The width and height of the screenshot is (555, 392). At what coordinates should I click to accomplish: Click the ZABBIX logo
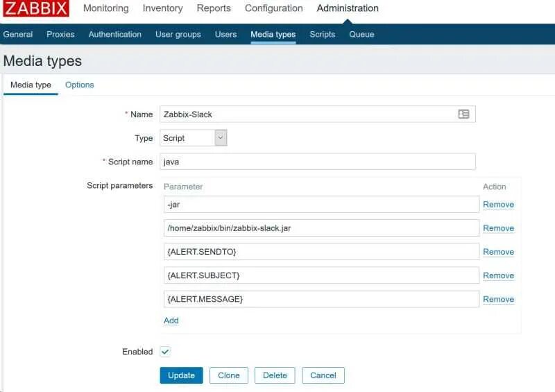tap(36, 8)
